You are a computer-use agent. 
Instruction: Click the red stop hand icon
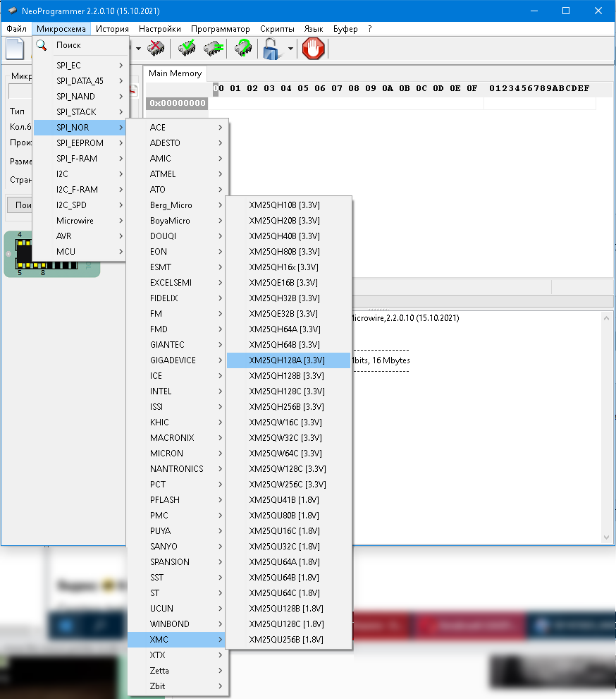click(313, 49)
